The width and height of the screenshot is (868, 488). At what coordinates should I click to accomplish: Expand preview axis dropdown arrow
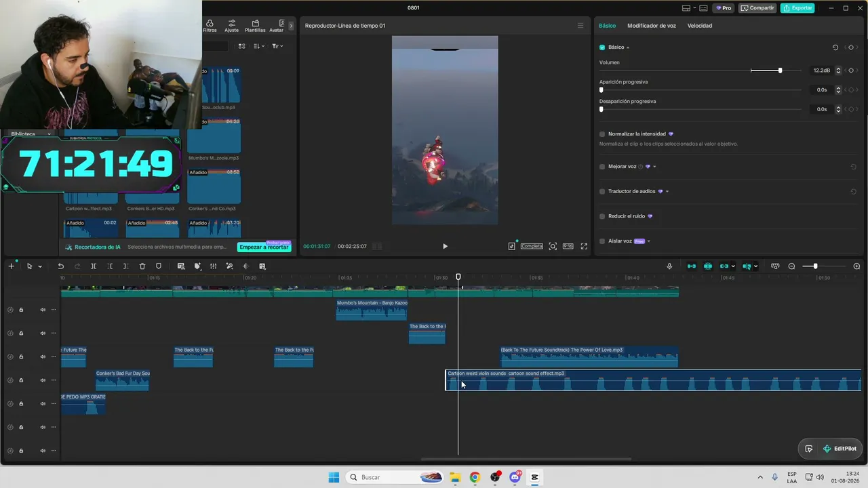coord(755,266)
